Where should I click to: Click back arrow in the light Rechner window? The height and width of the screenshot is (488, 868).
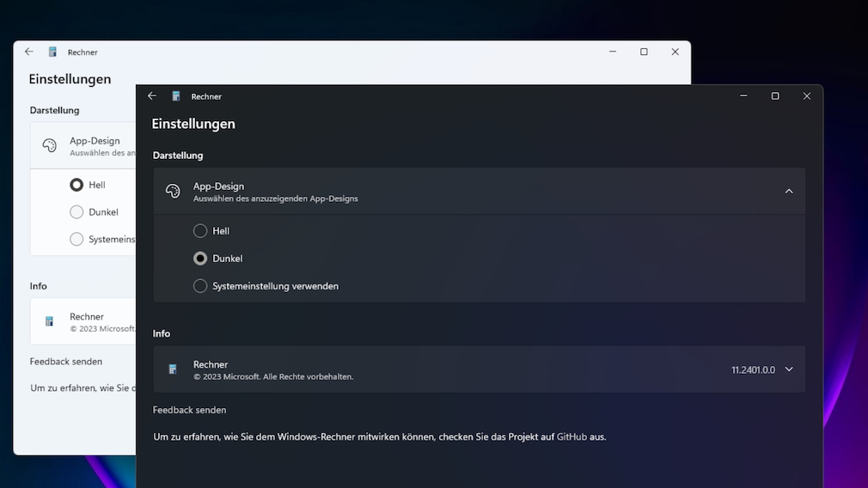coord(29,52)
